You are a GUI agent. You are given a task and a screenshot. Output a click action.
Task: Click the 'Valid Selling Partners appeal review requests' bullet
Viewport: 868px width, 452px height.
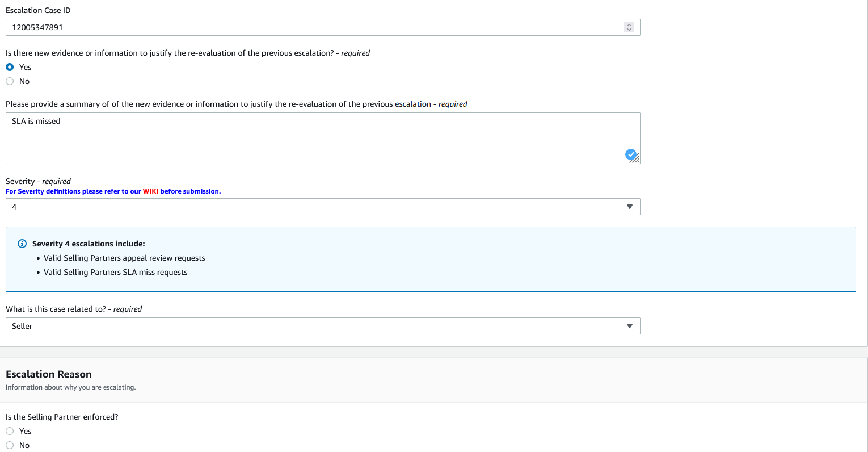(x=124, y=258)
